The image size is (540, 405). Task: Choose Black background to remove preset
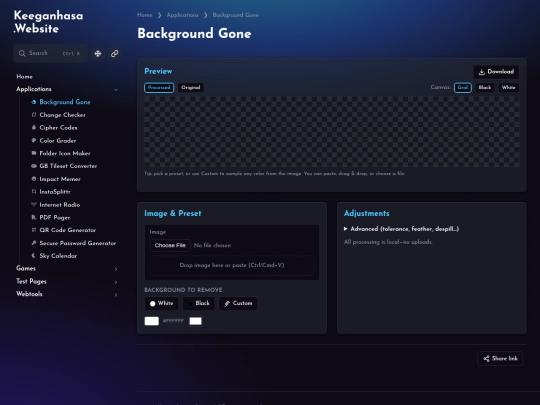(x=199, y=303)
